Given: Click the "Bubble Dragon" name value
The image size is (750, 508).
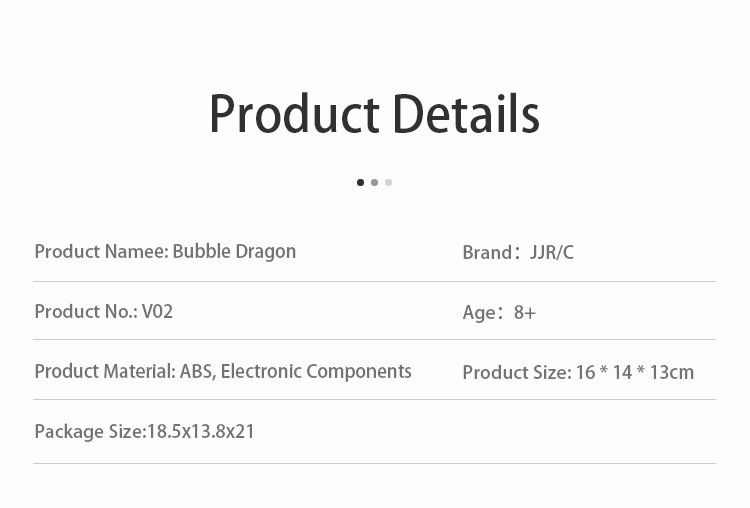Looking at the screenshot, I should [x=234, y=251].
